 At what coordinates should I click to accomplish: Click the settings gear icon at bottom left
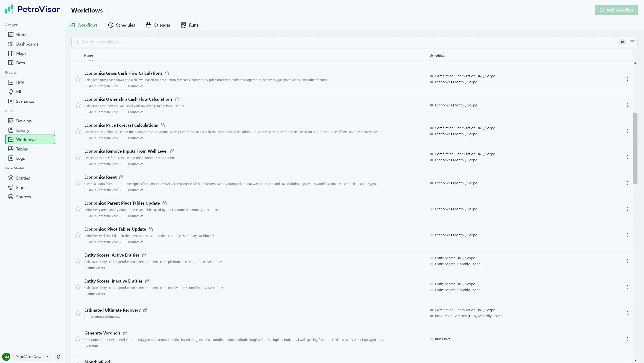[x=58, y=356]
